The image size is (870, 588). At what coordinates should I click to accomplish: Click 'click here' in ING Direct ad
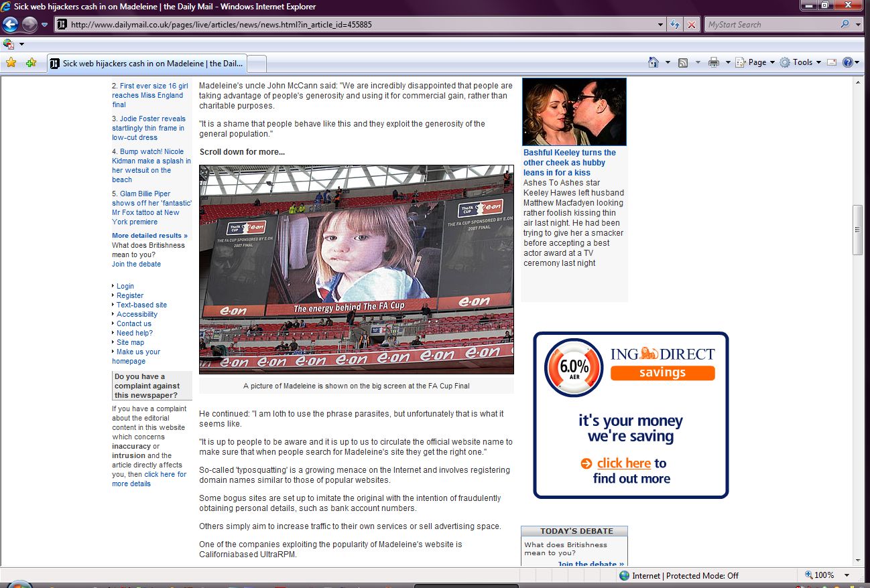click(623, 463)
